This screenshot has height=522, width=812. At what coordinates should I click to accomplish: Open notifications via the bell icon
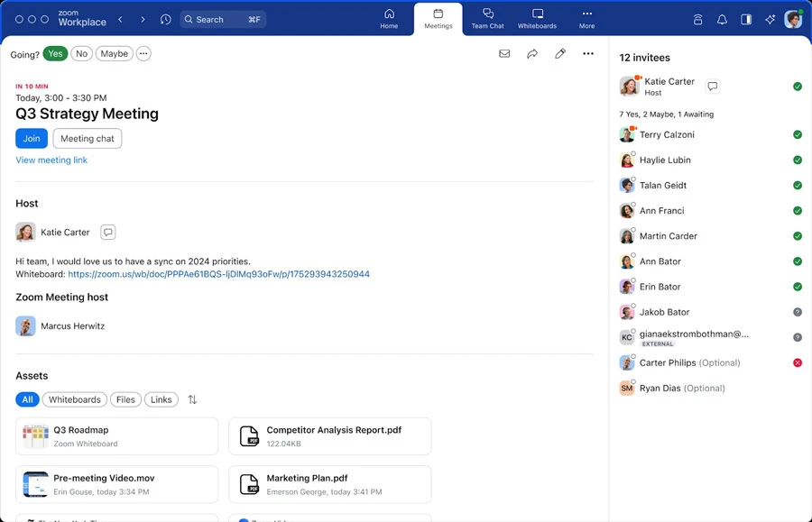point(722,19)
